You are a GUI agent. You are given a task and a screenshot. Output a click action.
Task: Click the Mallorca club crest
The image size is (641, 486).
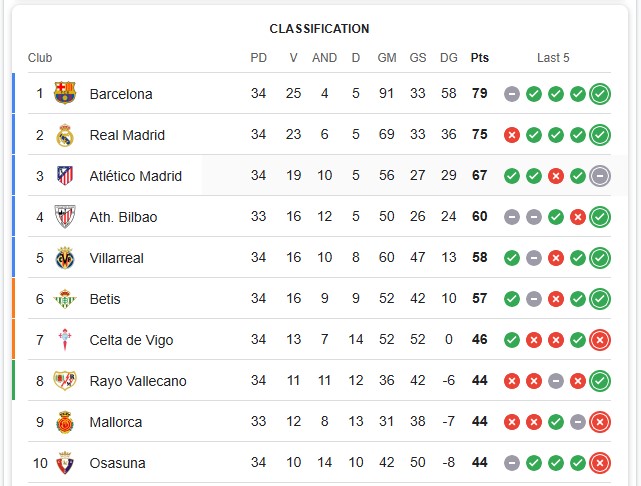pyautogui.click(x=65, y=422)
